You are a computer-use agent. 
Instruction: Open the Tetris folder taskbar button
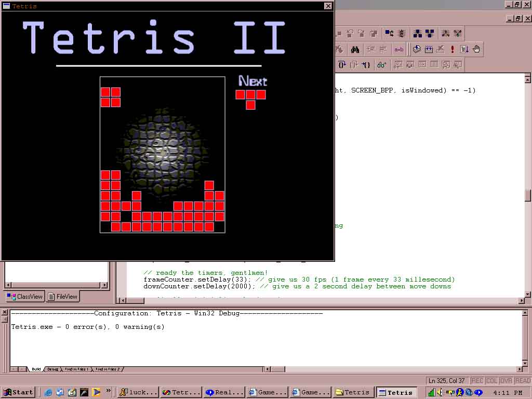pyautogui.click(x=353, y=392)
